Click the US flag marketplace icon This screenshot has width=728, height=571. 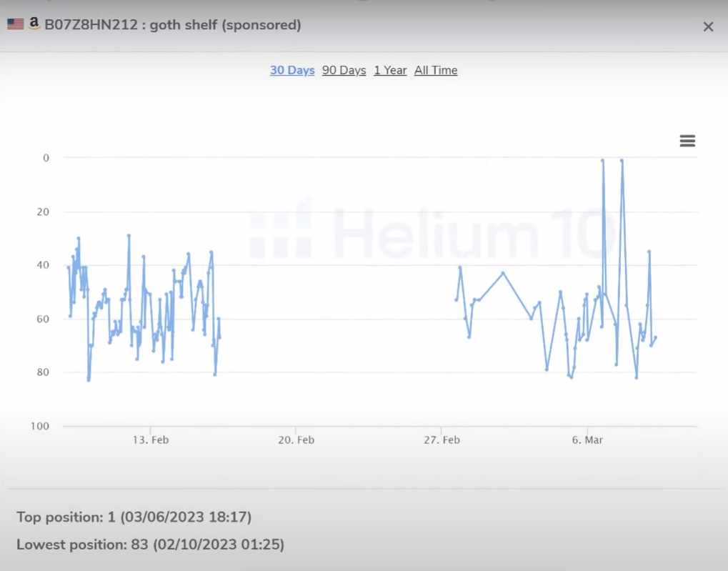pyautogui.click(x=15, y=24)
